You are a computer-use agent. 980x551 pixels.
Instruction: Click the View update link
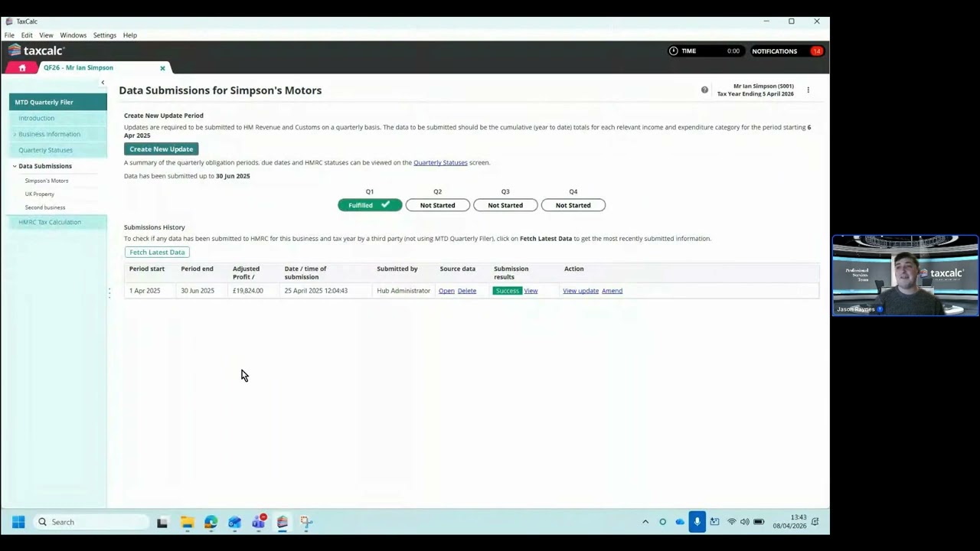click(x=581, y=291)
